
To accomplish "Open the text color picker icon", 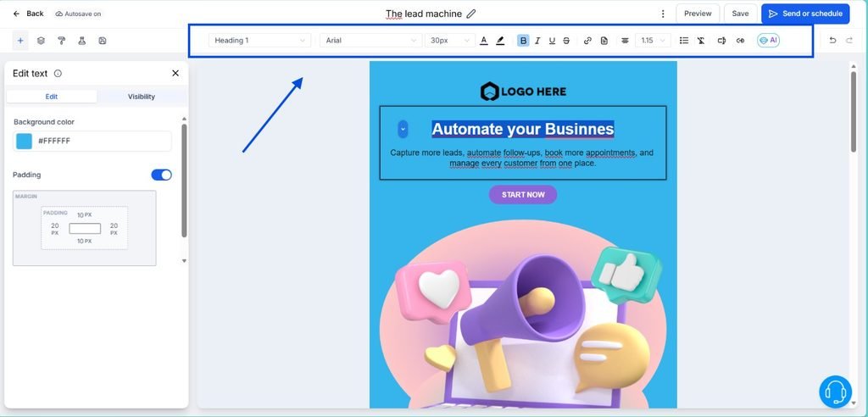I will pos(484,41).
